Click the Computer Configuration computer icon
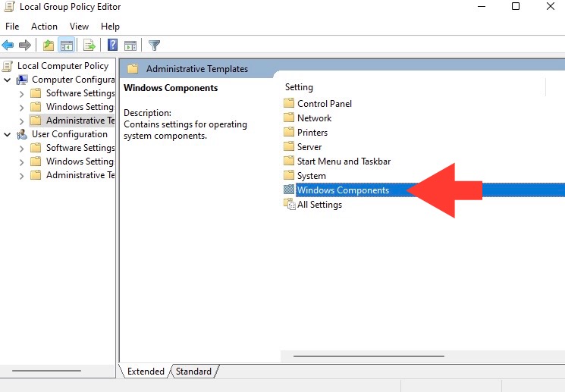This screenshot has width=565, height=392. [x=22, y=80]
